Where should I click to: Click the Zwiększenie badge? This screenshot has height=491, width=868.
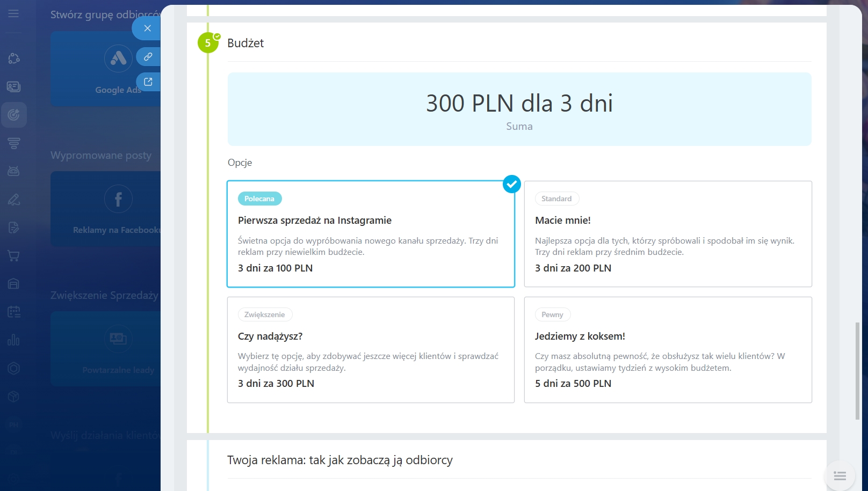click(265, 314)
